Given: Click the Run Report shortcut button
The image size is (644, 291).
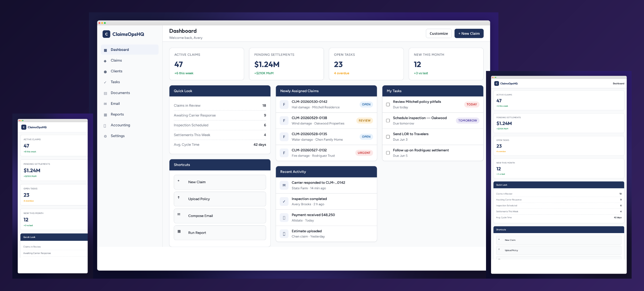Looking at the screenshot, I should (x=220, y=233).
